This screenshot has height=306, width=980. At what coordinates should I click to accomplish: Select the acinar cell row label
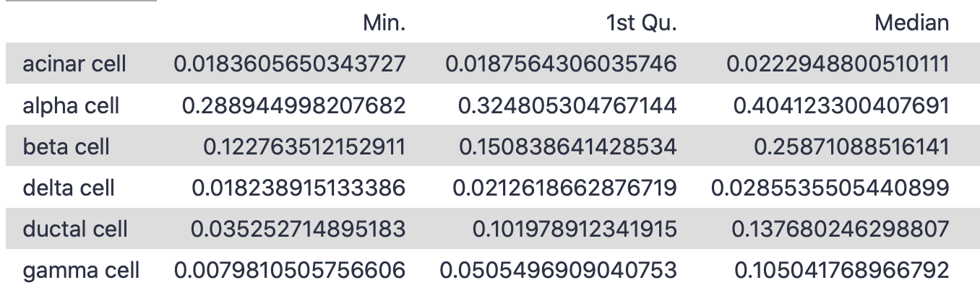(74, 64)
